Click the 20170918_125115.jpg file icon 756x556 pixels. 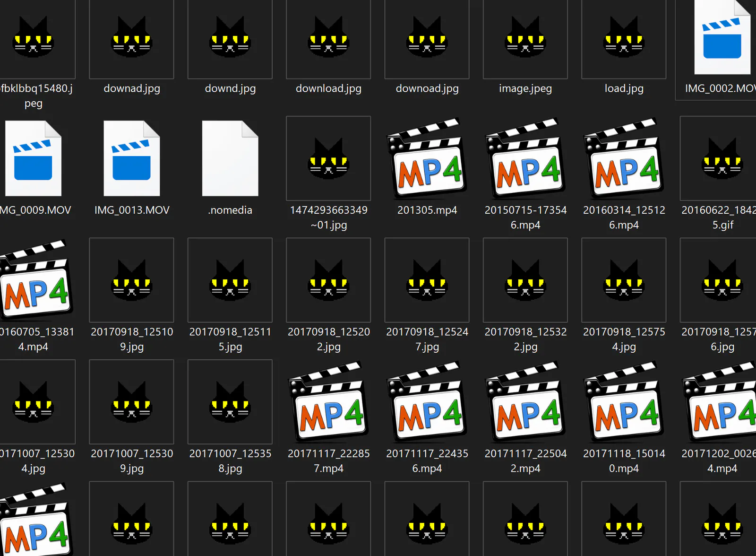[230, 280]
